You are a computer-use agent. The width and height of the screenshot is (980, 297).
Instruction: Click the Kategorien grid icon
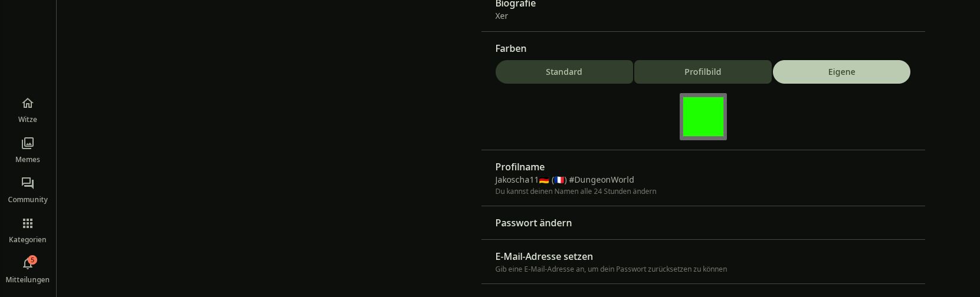click(28, 224)
